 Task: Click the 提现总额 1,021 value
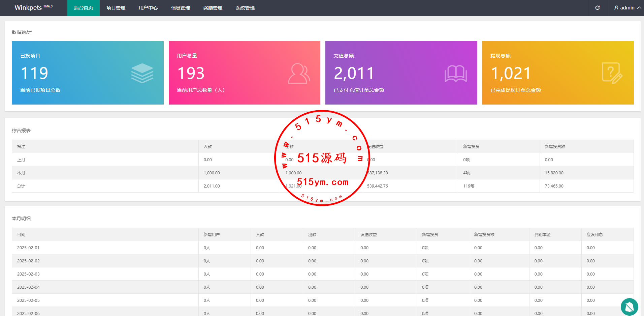click(x=511, y=73)
